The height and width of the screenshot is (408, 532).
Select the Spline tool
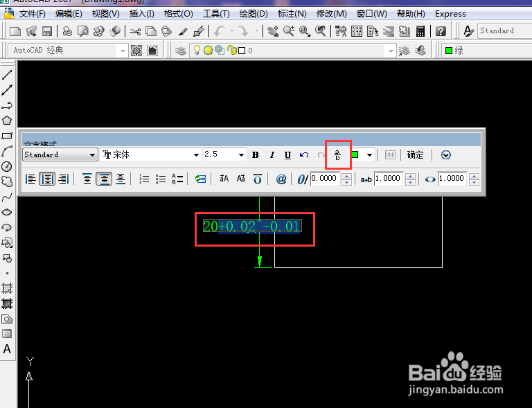pos(7,197)
